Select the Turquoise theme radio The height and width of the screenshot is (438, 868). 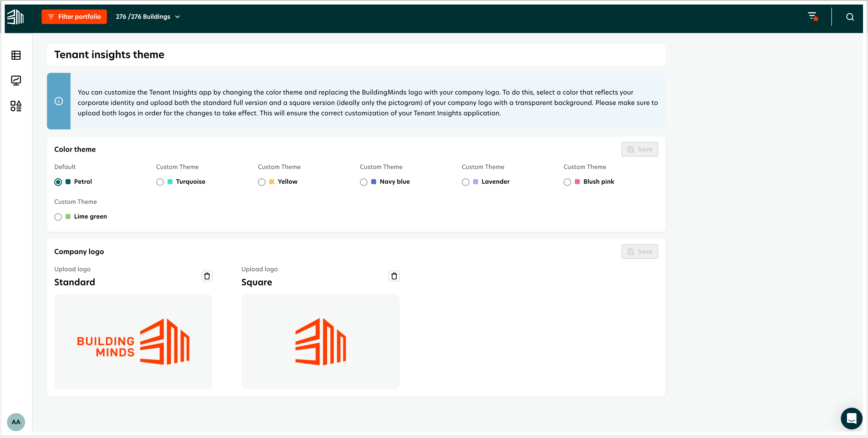[160, 182]
